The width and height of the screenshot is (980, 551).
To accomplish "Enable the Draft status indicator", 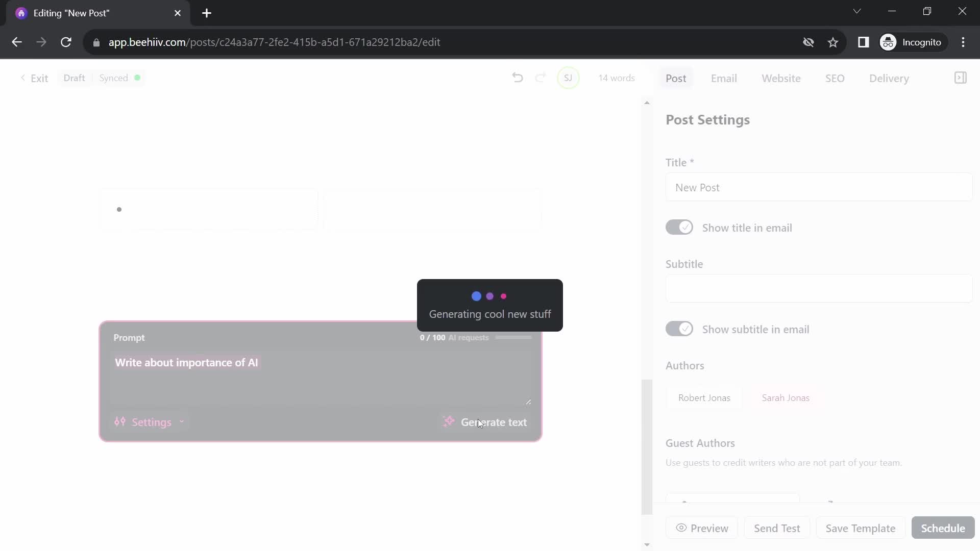I will tap(73, 78).
